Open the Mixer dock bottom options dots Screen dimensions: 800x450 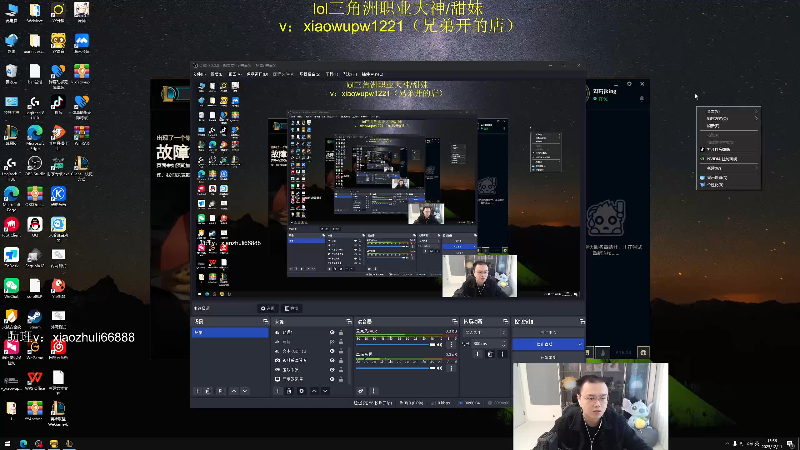[373, 391]
